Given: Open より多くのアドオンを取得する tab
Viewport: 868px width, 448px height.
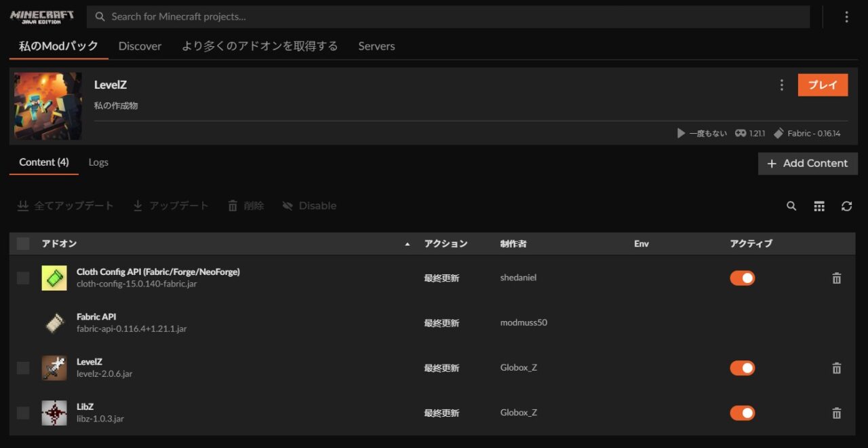Looking at the screenshot, I should click(x=260, y=46).
